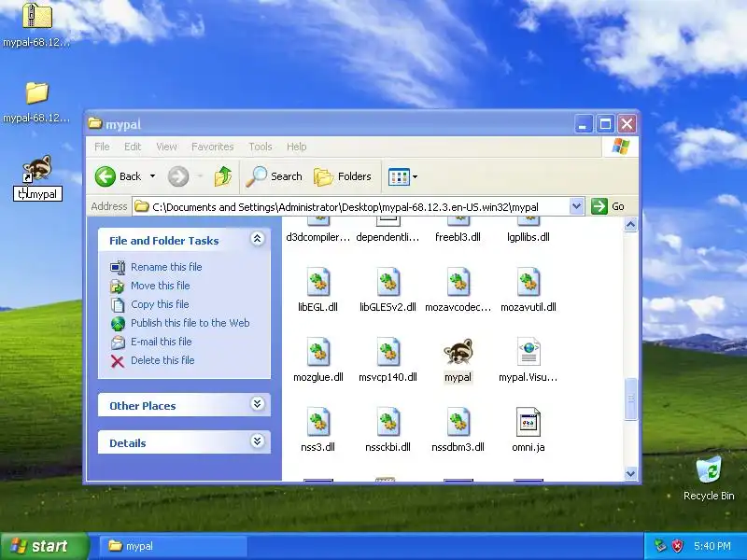This screenshot has width=747, height=560.
Task: Click Publish this file to the Web
Action: (190, 323)
